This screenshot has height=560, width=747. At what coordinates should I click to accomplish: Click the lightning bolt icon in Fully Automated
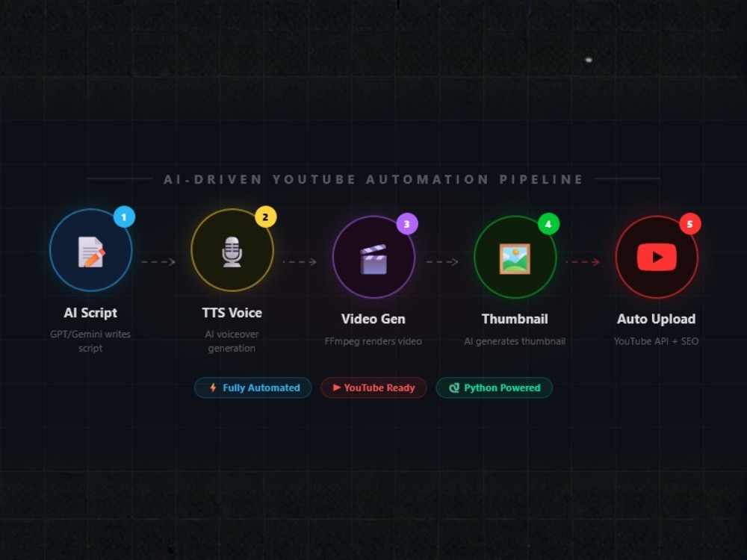(x=213, y=388)
